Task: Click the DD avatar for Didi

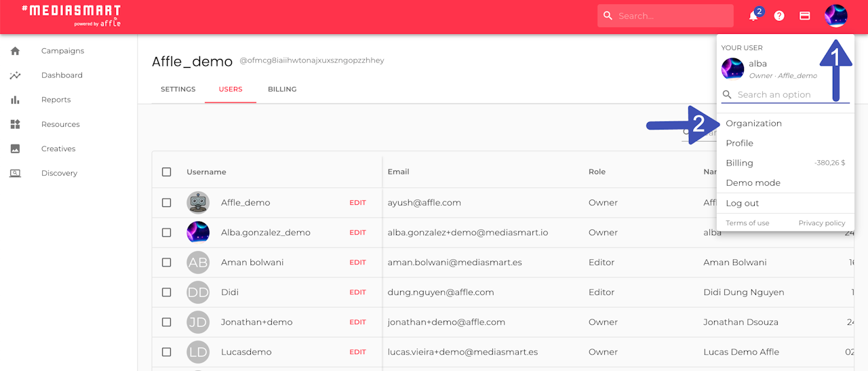Action: pos(198,292)
